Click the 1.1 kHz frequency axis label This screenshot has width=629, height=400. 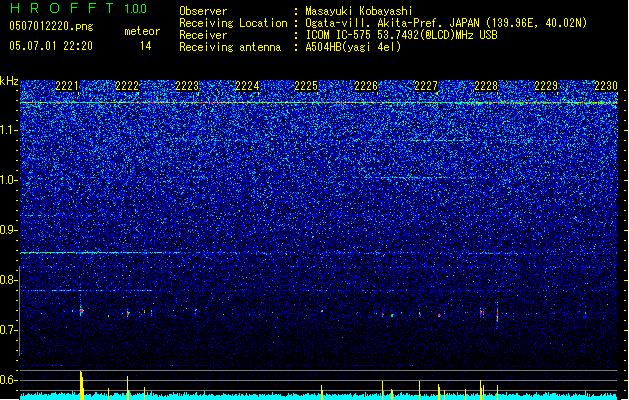9,130
